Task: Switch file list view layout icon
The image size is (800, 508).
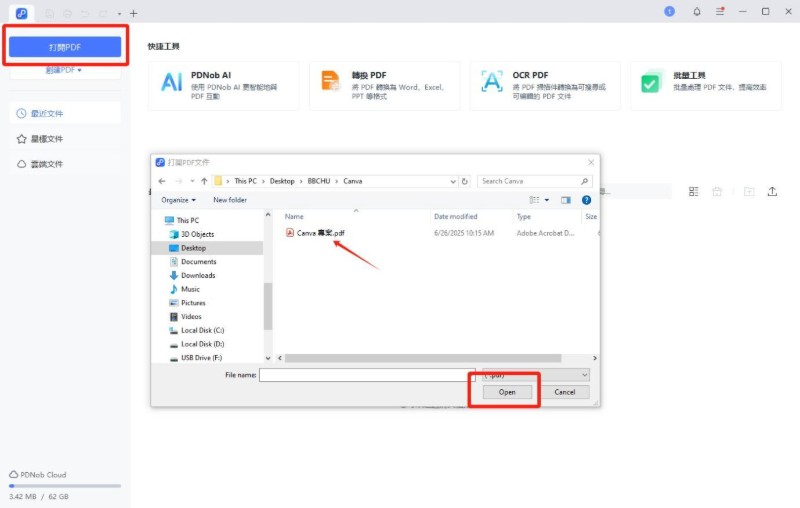Action: tap(693, 191)
